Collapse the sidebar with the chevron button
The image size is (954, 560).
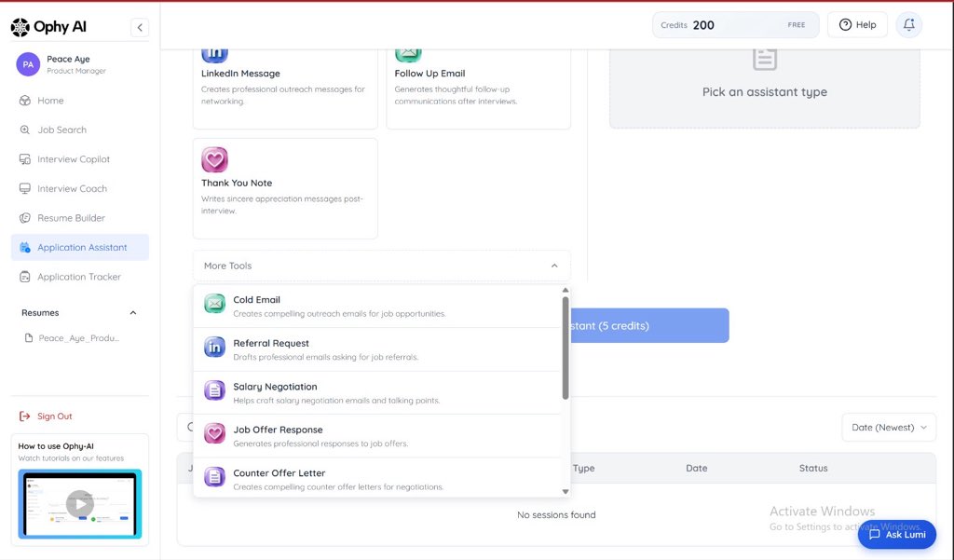(x=140, y=27)
